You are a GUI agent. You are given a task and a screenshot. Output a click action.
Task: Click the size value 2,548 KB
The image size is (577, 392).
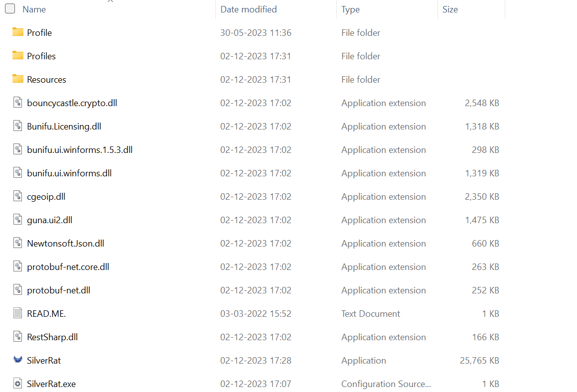482,103
